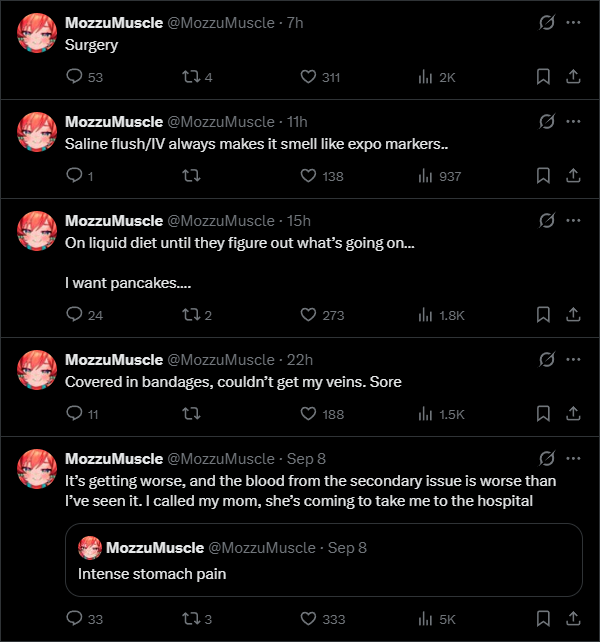Repost the 'I want pancakes' tweet
The image size is (600, 642).
[x=197, y=315]
